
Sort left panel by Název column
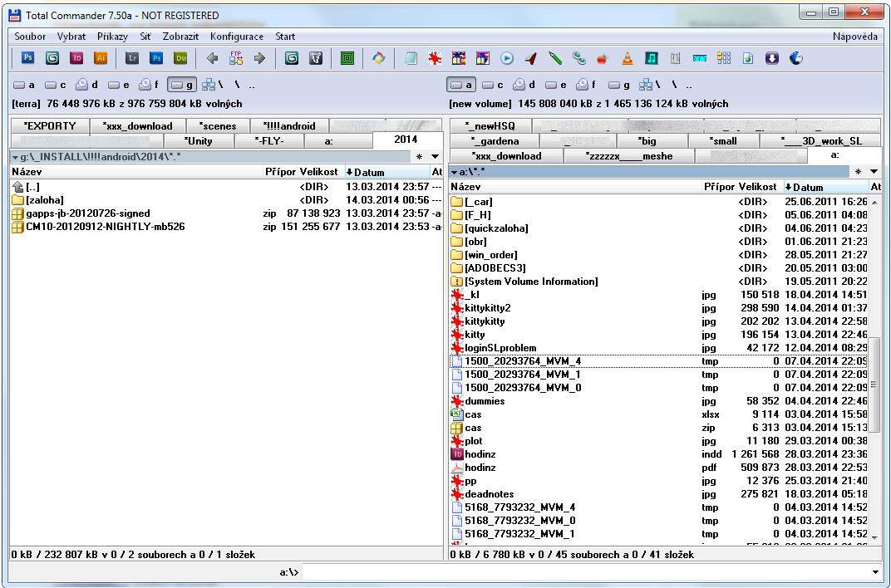point(136,172)
